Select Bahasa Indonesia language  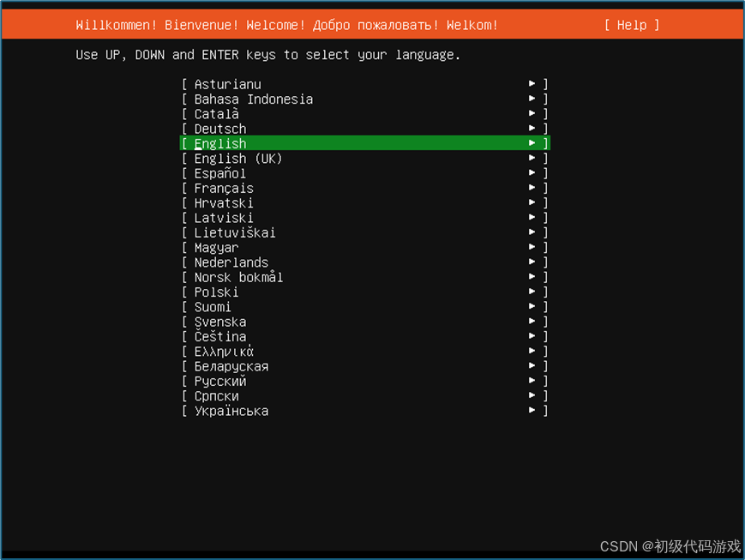coord(364,99)
